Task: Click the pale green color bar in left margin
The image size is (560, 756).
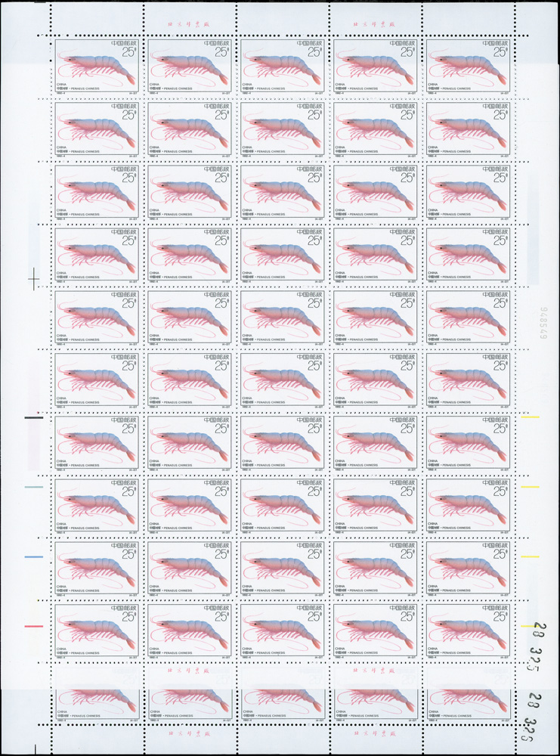Action: pyautogui.click(x=36, y=488)
